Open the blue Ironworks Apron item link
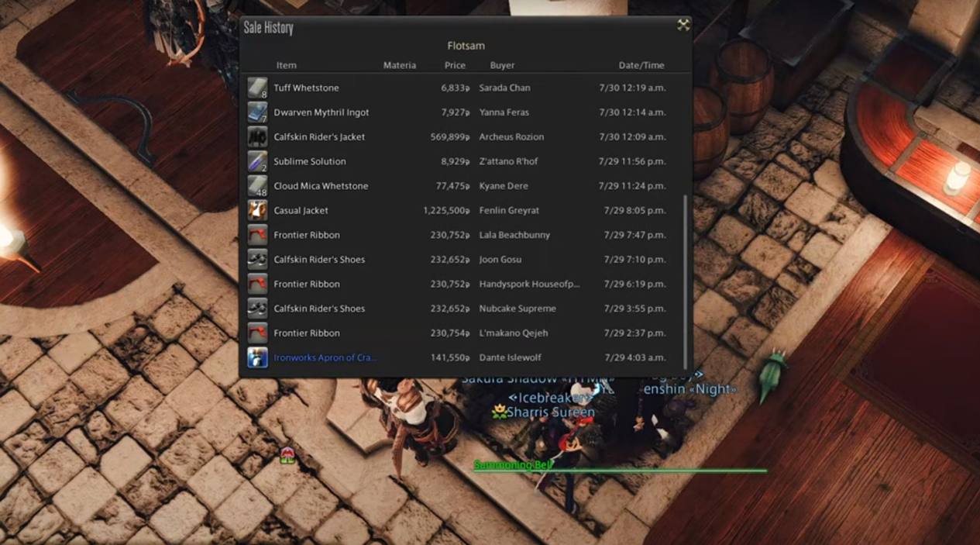Screen dimensions: 980x545 325,357
